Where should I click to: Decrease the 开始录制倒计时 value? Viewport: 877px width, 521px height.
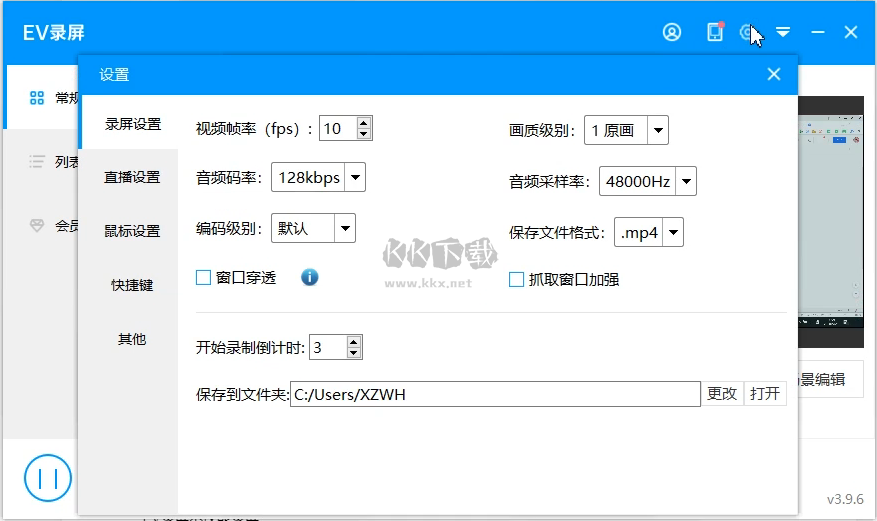353,353
